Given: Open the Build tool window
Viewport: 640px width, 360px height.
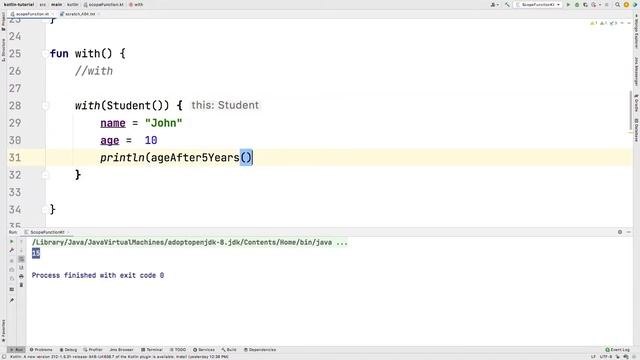Looking at the screenshot, I should tap(229, 350).
